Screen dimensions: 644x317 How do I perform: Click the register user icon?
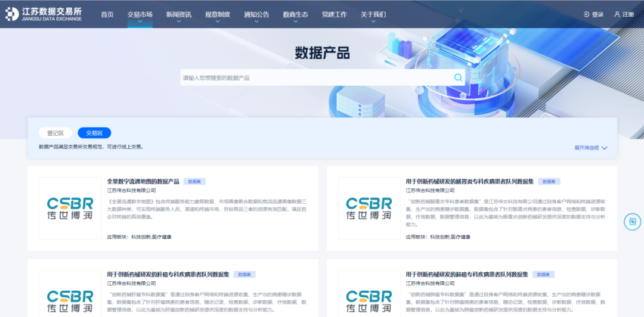click(617, 14)
